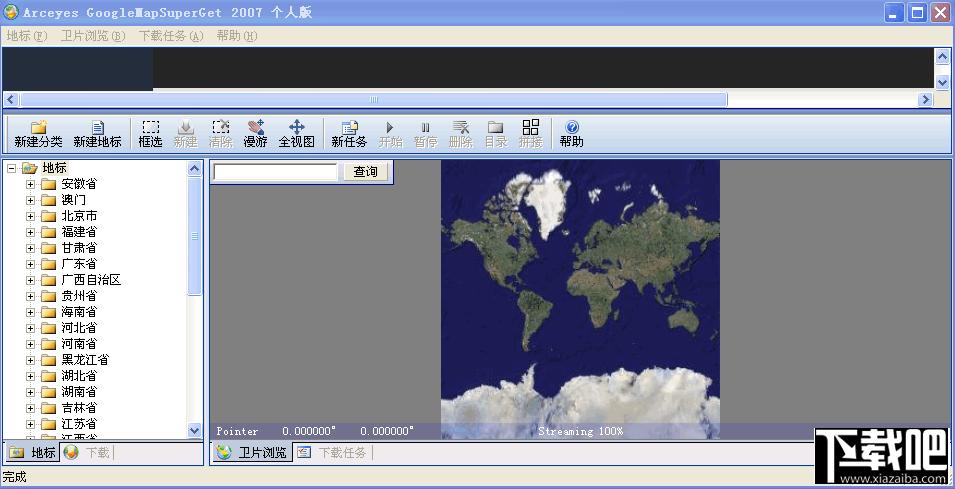This screenshot has width=955, height=489.
Task: Click the banner scroll-right arrow
Action: (926, 99)
